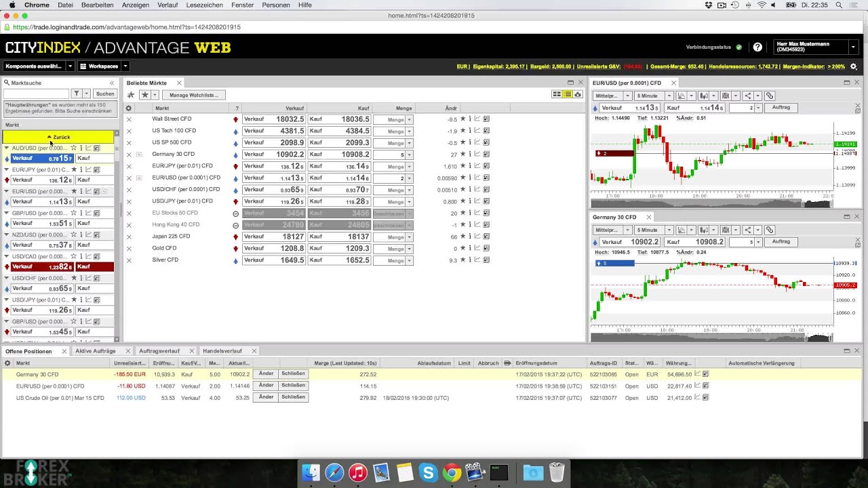Open watchlist column settings gear icon

click(x=129, y=108)
